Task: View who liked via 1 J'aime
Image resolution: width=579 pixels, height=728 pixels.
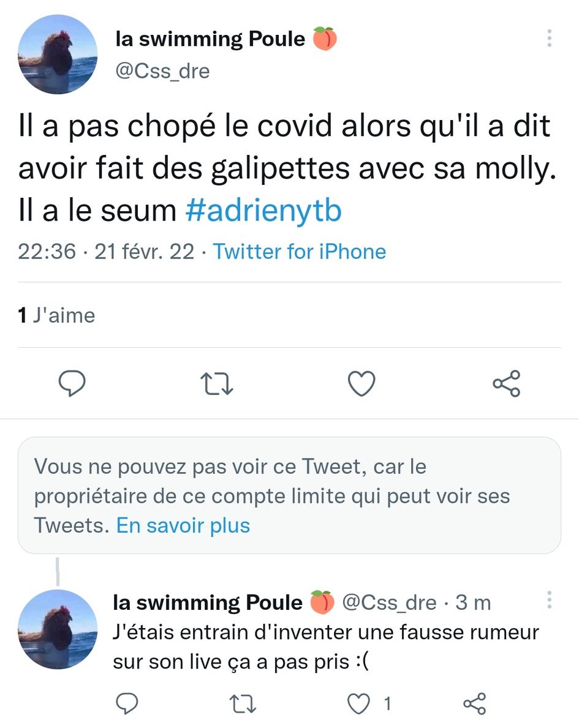Action: tap(57, 315)
